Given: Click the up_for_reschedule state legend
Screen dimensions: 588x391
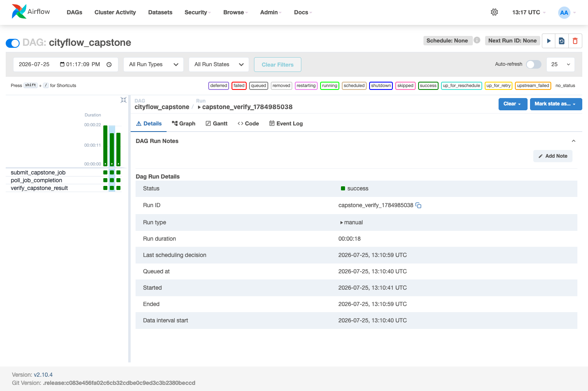Looking at the screenshot, I should point(461,86).
